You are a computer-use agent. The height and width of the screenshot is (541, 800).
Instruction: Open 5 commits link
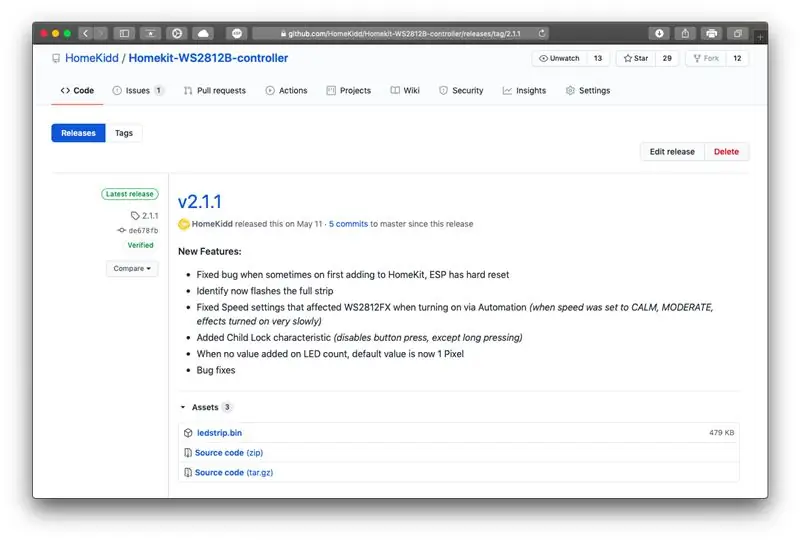[x=348, y=224]
